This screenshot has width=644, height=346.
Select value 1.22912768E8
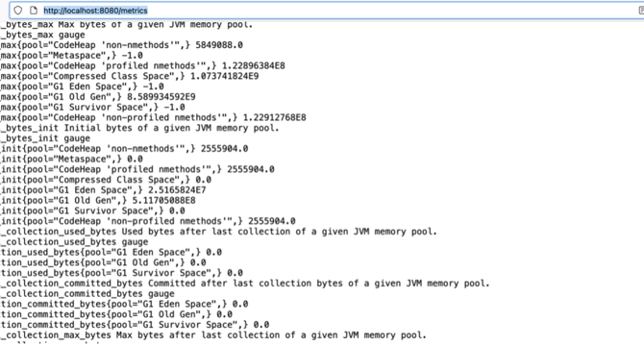(x=274, y=117)
